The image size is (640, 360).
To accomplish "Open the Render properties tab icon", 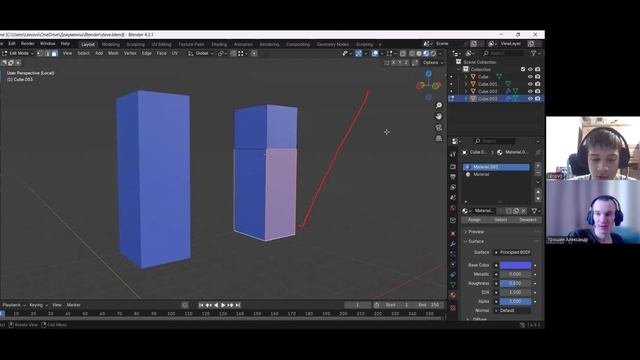I will (x=453, y=167).
